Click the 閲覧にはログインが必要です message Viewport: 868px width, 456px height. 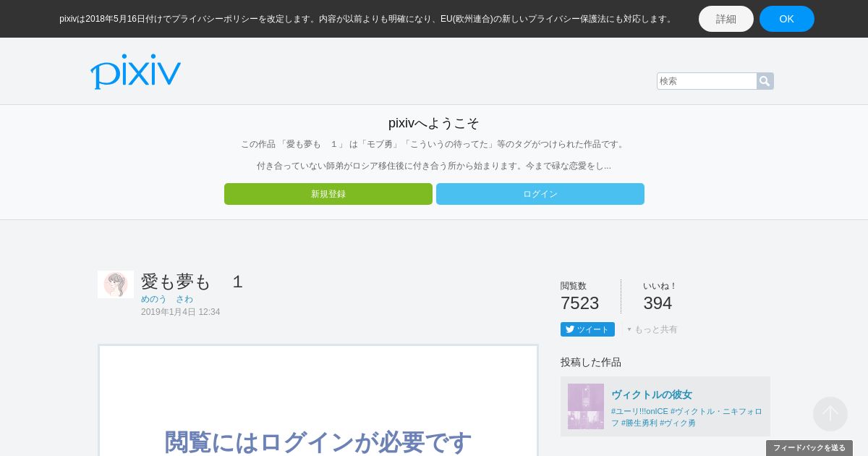(x=318, y=442)
